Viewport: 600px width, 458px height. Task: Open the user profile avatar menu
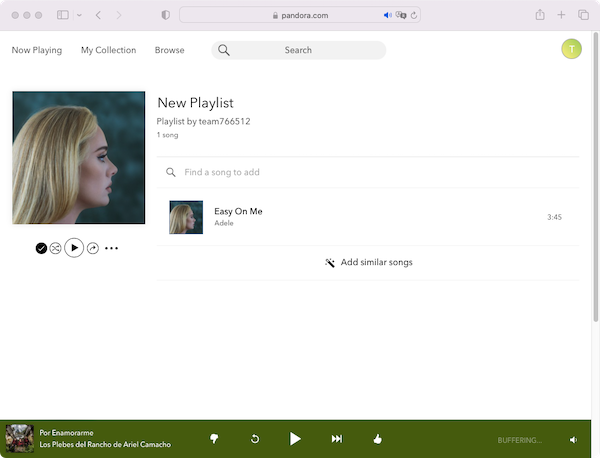571,49
